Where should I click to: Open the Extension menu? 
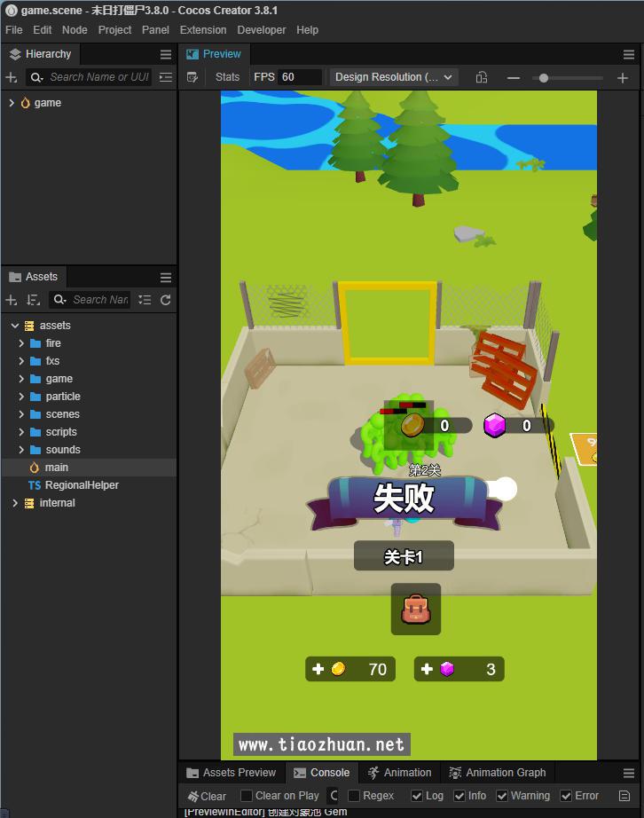[203, 29]
